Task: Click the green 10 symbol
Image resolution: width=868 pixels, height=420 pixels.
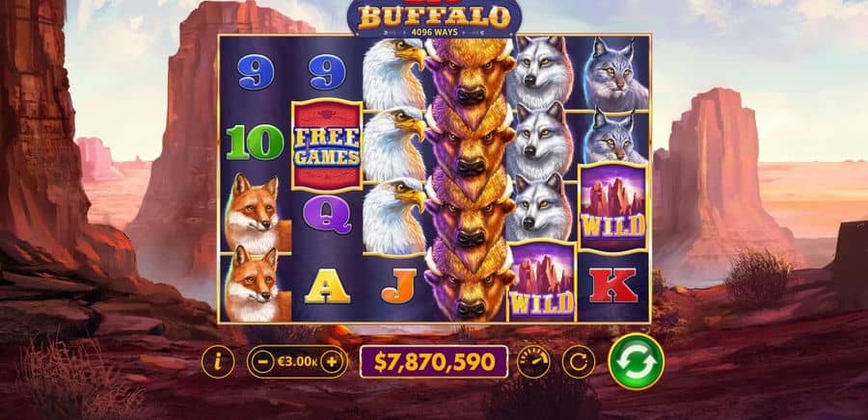Action: click(x=255, y=142)
